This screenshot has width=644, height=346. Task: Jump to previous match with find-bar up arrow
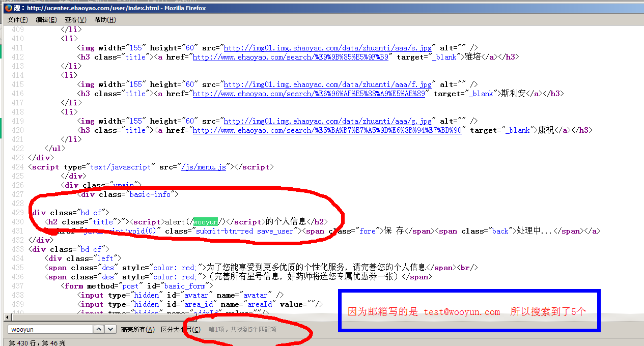pyautogui.click(x=99, y=329)
